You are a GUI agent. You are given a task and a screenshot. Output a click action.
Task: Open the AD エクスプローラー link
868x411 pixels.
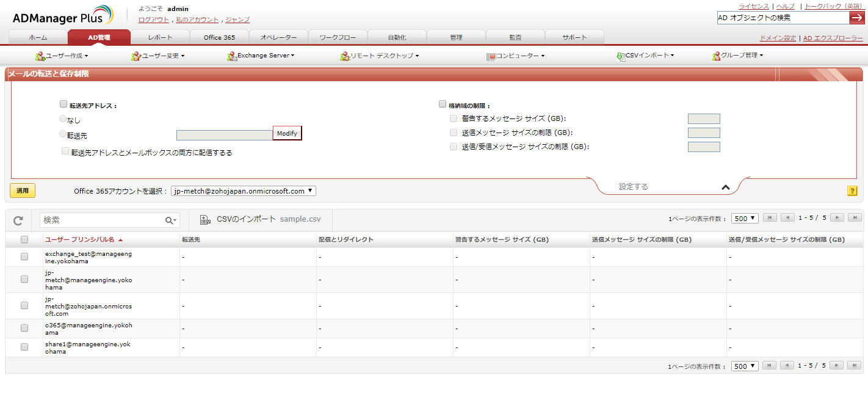point(833,38)
